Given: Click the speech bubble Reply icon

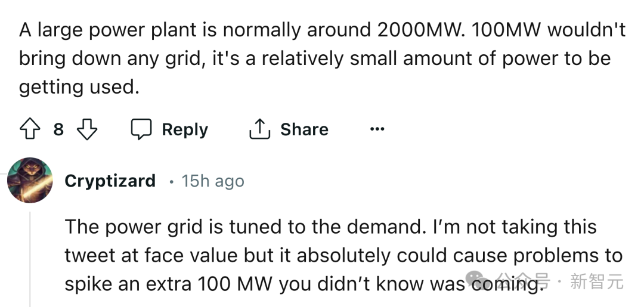Looking at the screenshot, I should point(141,129).
